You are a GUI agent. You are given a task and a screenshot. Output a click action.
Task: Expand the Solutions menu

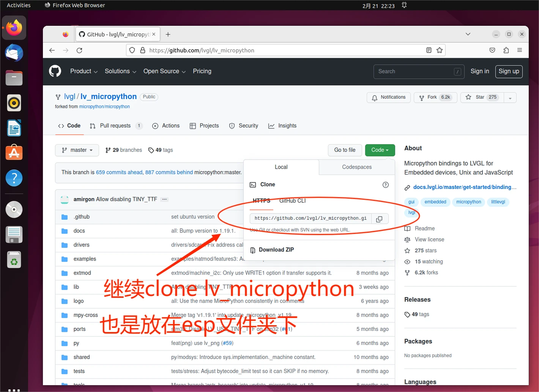coord(121,71)
